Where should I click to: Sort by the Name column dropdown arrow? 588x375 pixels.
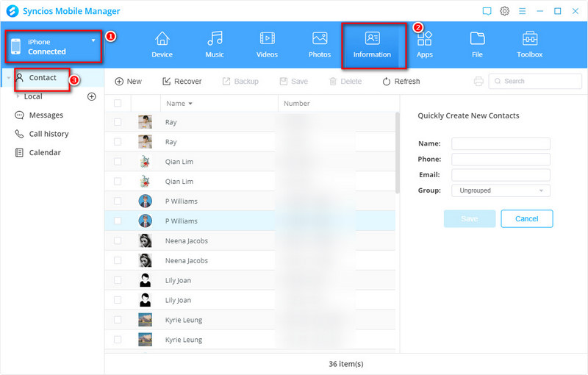[190, 104]
